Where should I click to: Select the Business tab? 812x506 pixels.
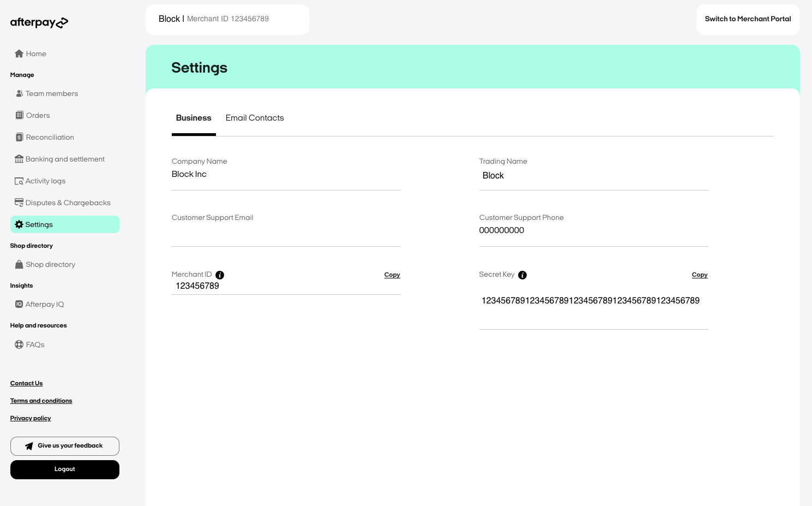click(x=194, y=118)
